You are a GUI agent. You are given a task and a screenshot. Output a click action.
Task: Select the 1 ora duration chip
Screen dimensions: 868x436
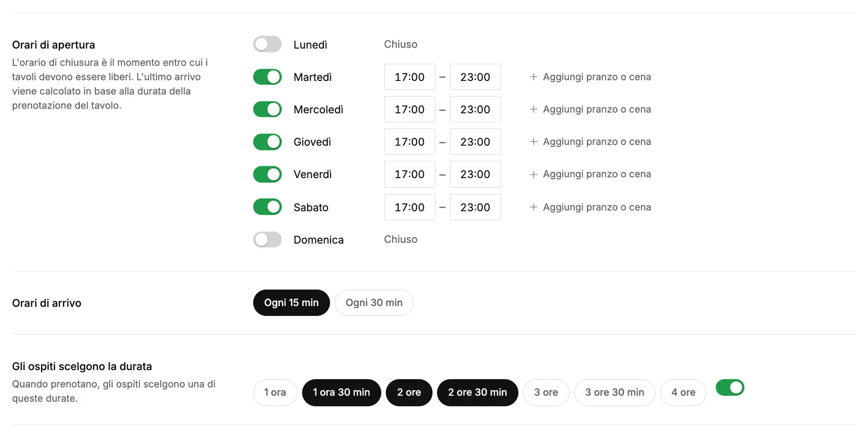pyautogui.click(x=275, y=393)
